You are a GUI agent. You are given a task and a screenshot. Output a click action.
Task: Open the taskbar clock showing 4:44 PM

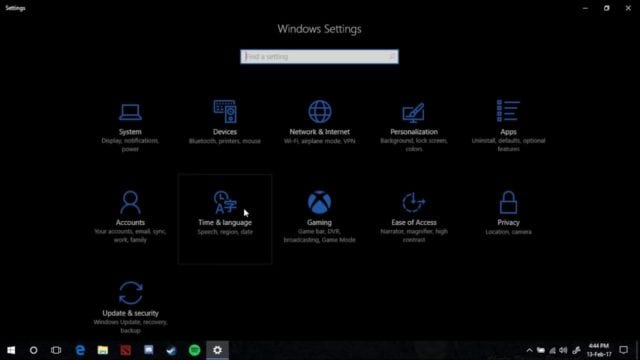tap(599, 350)
